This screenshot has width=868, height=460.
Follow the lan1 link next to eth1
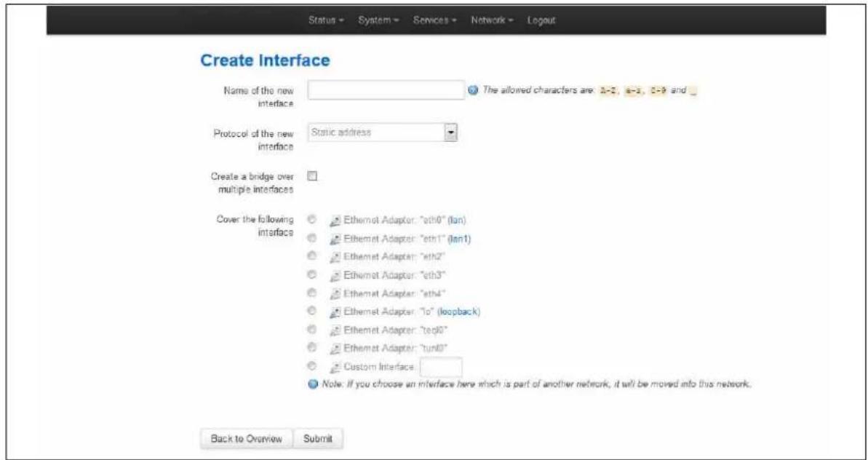(459, 239)
